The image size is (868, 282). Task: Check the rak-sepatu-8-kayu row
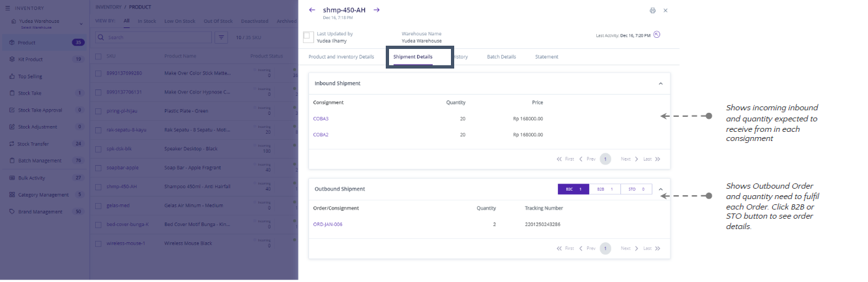(x=98, y=130)
